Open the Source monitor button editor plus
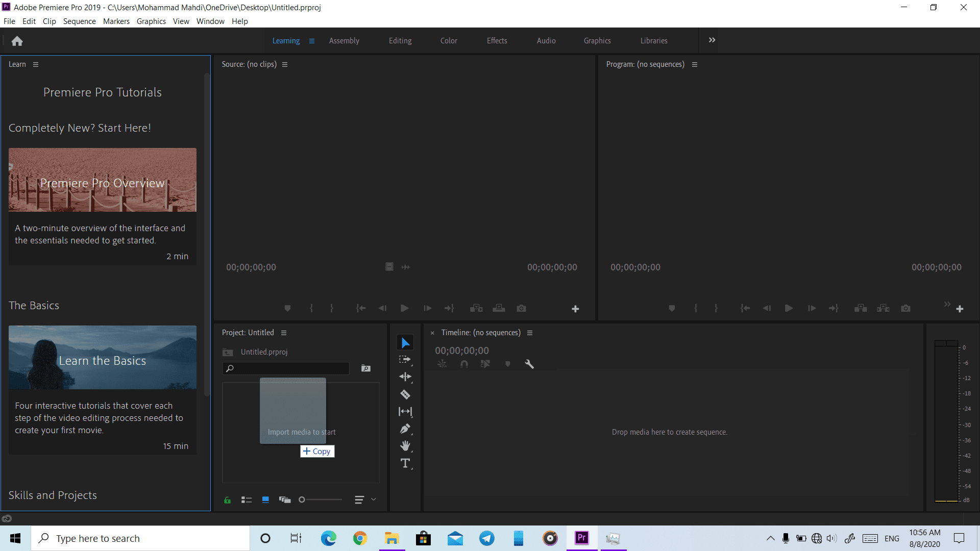 coord(575,309)
